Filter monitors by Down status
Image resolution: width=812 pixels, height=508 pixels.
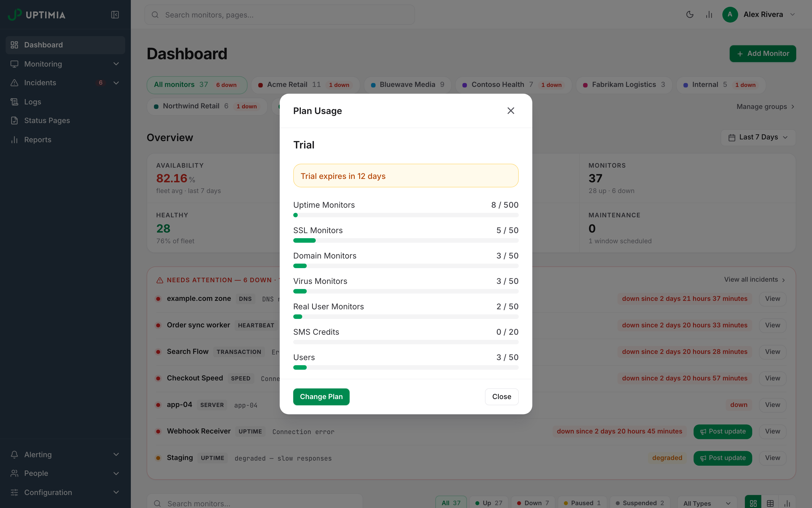(x=533, y=503)
